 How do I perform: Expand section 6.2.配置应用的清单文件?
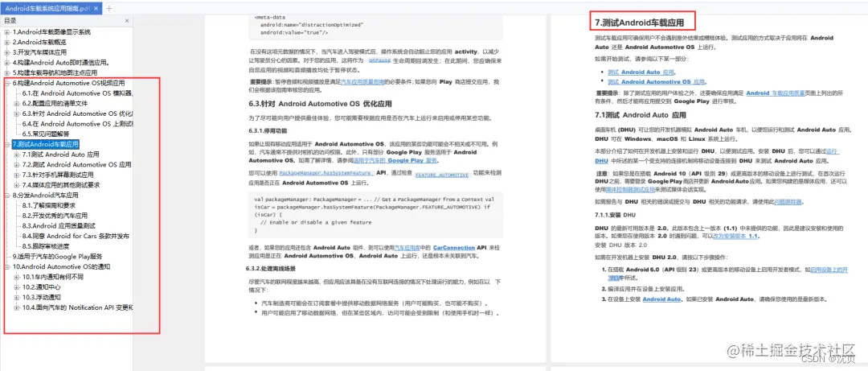(x=17, y=104)
